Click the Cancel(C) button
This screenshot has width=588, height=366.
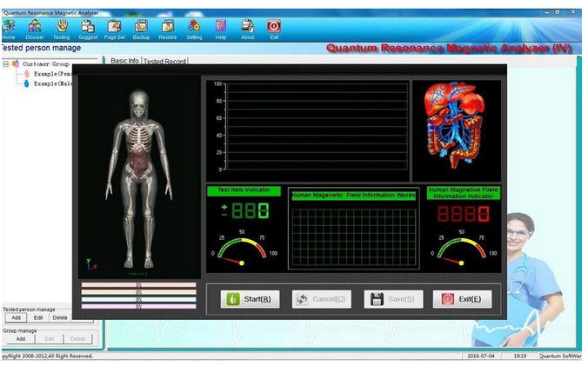322,299
